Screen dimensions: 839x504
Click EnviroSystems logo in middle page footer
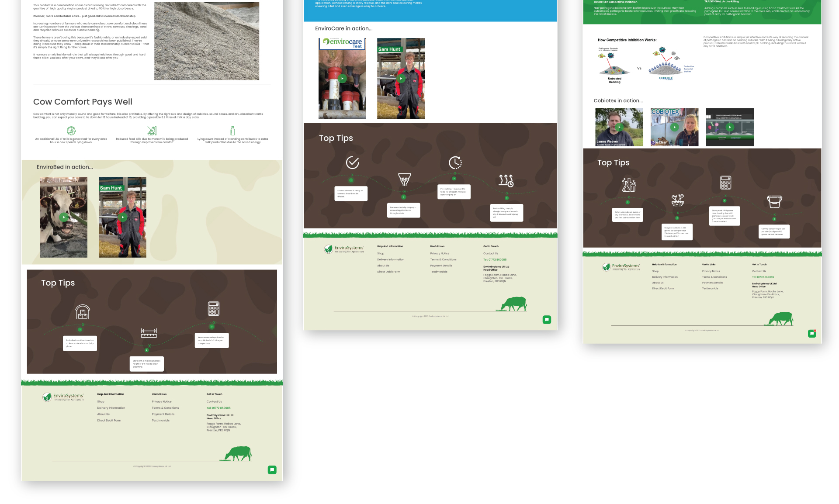coord(344,249)
